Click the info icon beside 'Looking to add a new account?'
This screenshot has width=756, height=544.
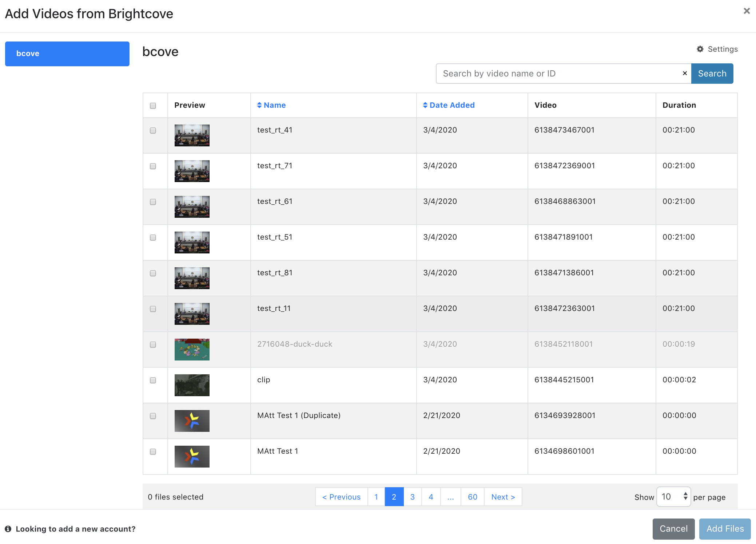coord(8,529)
